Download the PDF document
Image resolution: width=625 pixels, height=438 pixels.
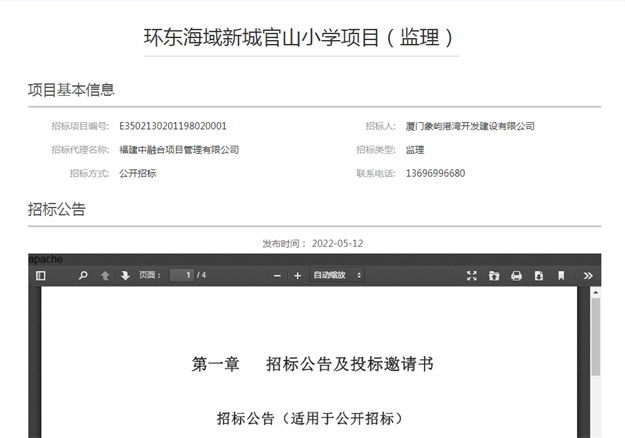(539, 275)
